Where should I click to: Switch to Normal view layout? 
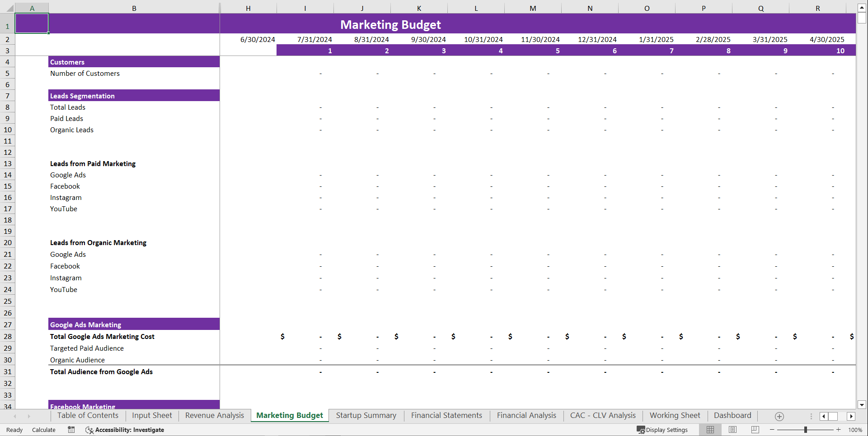(x=710, y=430)
